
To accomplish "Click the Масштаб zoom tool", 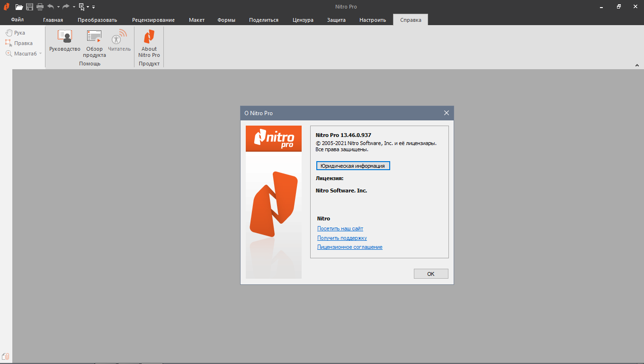I will click(21, 54).
